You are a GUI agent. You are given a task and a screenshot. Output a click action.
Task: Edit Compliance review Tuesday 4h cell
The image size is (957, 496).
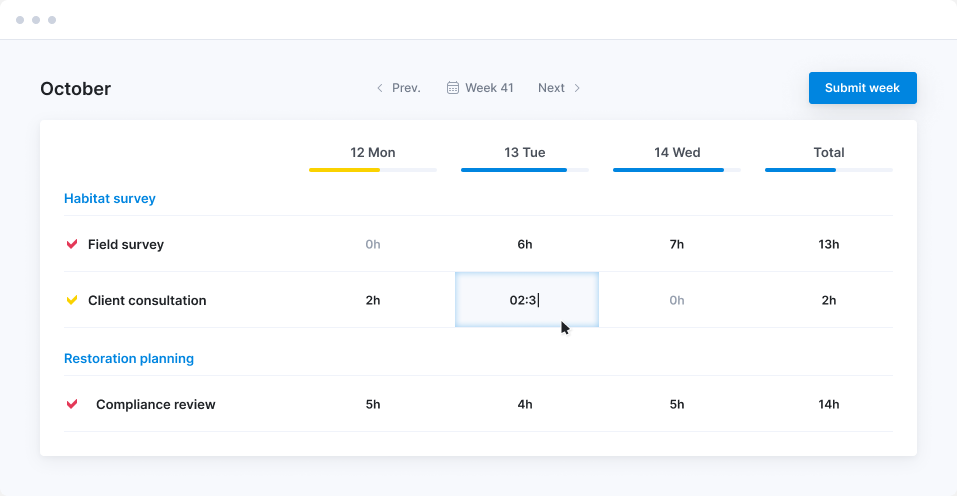(525, 404)
